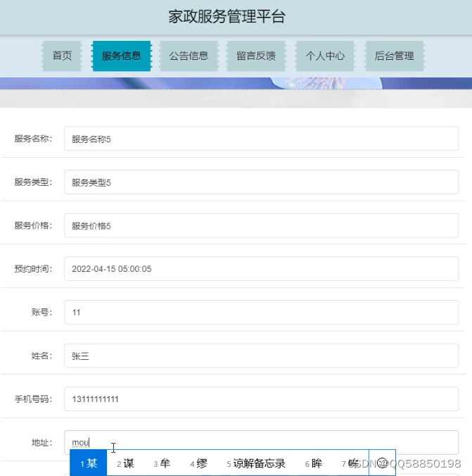This screenshot has width=472, height=476.
Task: Click the IME emoji smiley icon
Action: click(x=382, y=463)
